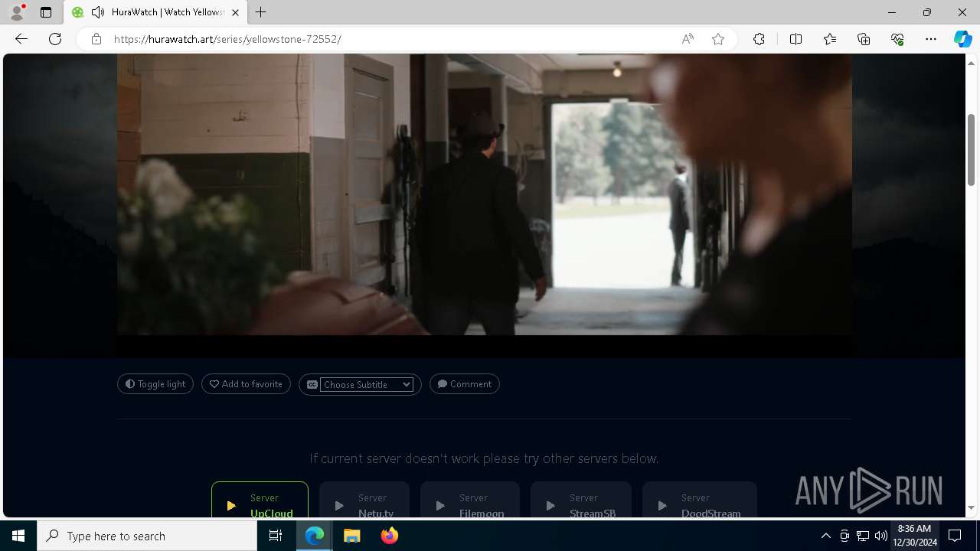
Task: Open the notification center icon
Action: tap(955, 536)
